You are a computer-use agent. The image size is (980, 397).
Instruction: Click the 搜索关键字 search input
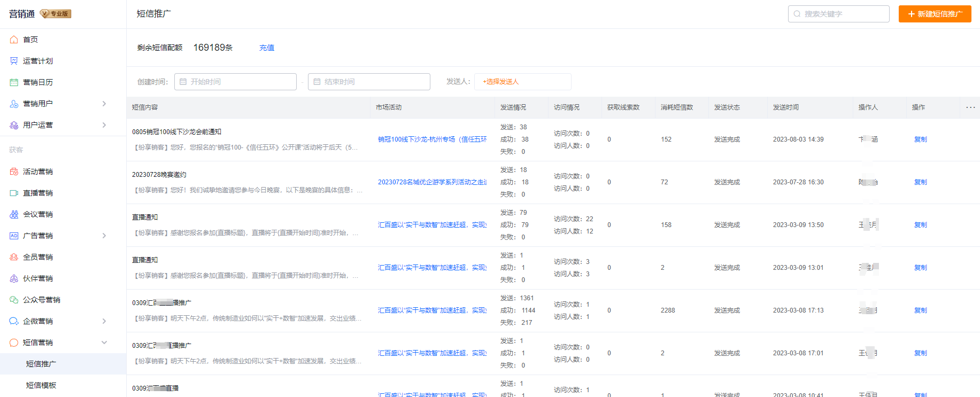(838, 14)
